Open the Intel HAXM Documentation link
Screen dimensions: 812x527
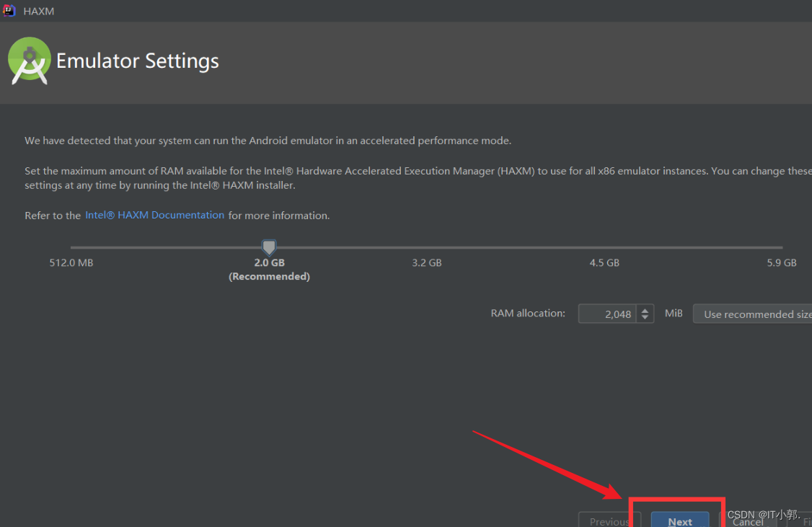point(154,215)
